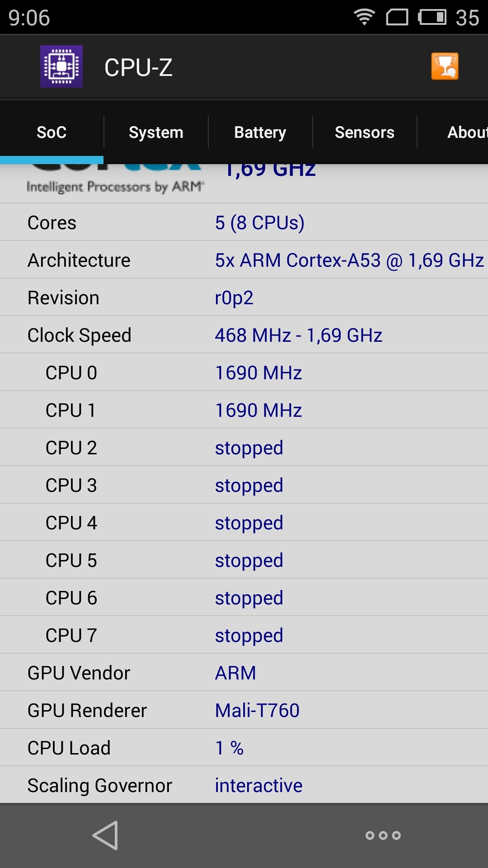Tap the clock time in status bar
Screen dimensions: 488x868
point(29,18)
